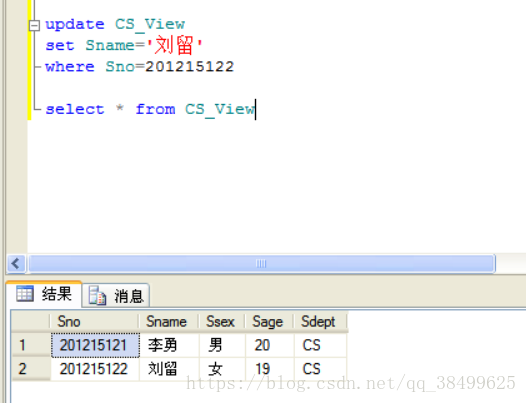Click the string '刘留' in set clause
This screenshot has width=527, height=403.
174,45
